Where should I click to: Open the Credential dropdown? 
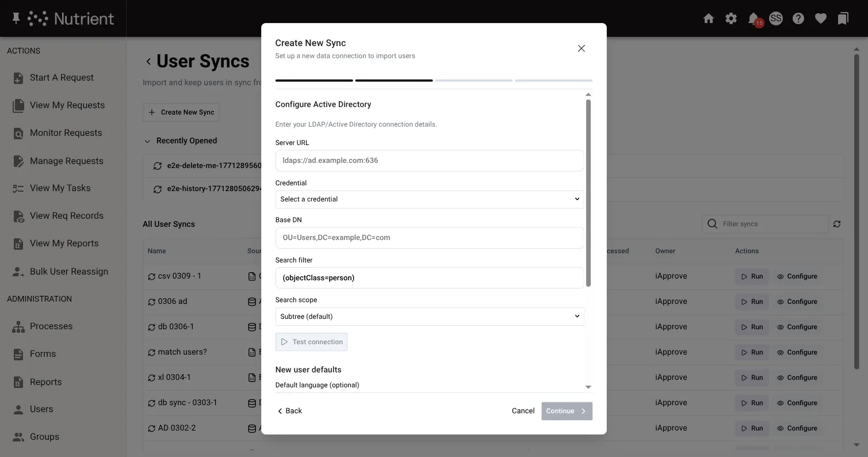(x=429, y=199)
